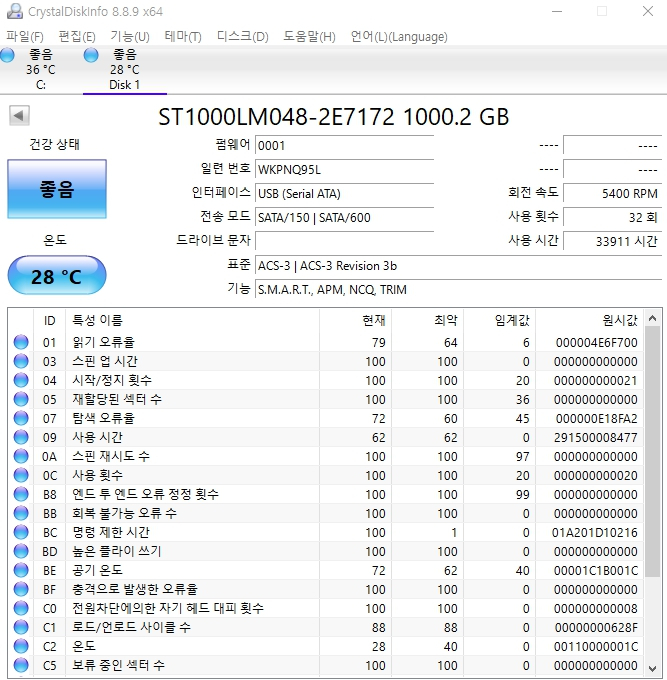Click the 전송 모드 field SATA/150 | SATA/600
This screenshot has height=680, width=667.
(x=344, y=217)
